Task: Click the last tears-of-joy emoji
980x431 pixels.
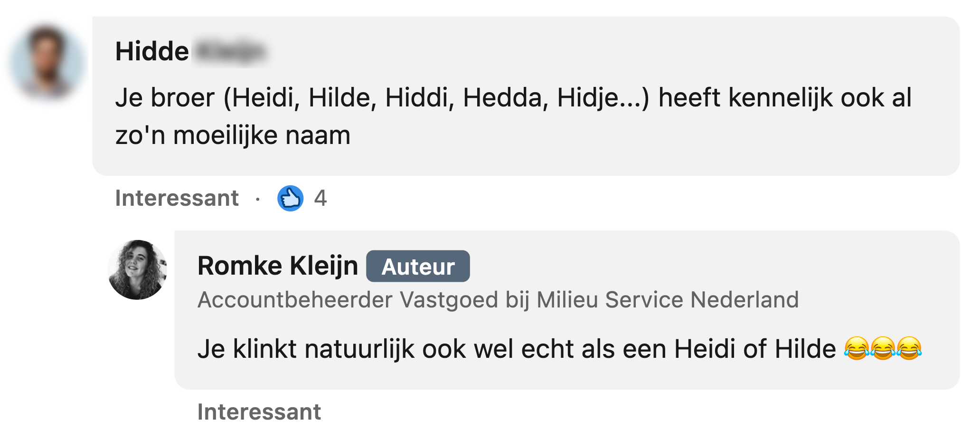Action: pos(909,349)
